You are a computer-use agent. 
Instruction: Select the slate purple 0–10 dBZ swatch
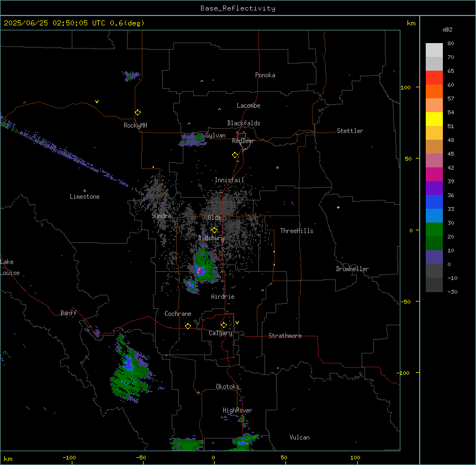(434, 257)
